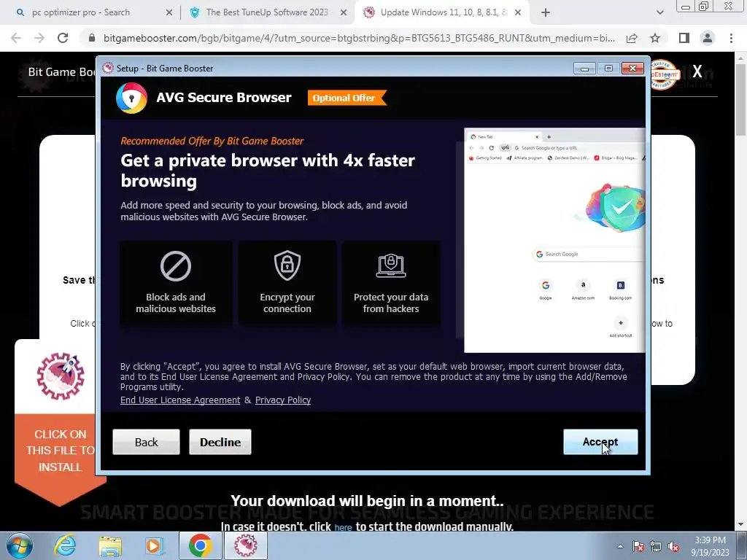Reload the current page
Viewport: 747px width, 560px height.
63,38
